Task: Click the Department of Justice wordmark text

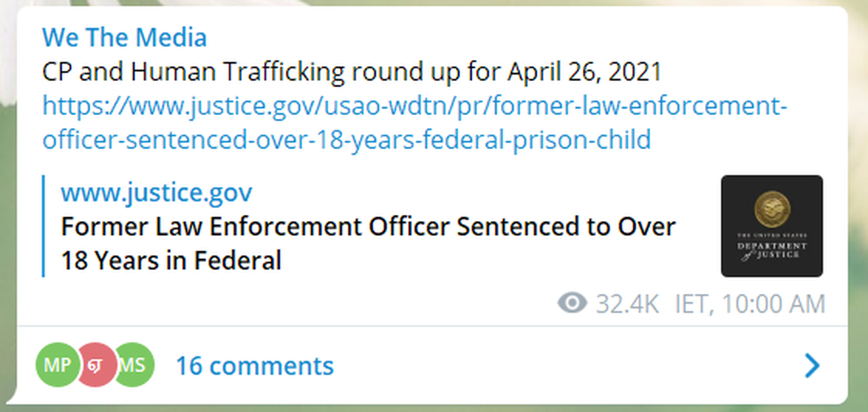Action: coord(772,250)
